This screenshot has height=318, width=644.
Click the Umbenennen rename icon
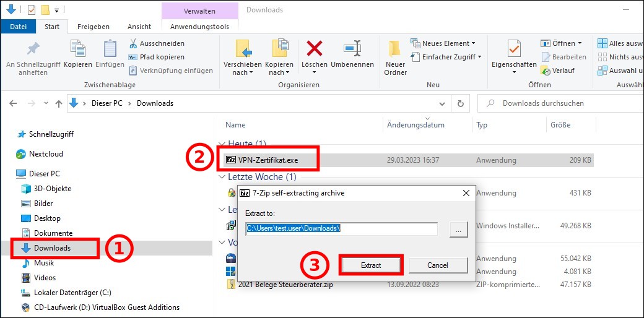pyautogui.click(x=352, y=49)
